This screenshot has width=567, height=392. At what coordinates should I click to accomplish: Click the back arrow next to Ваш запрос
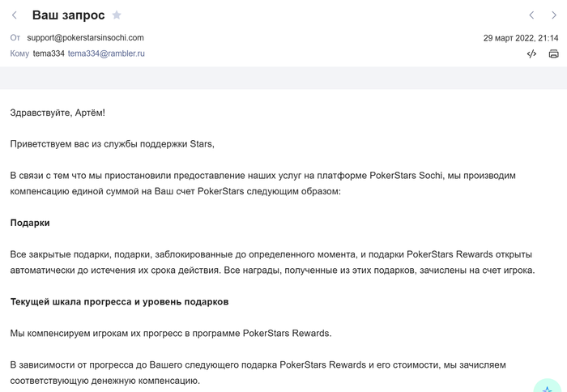tap(15, 15)
